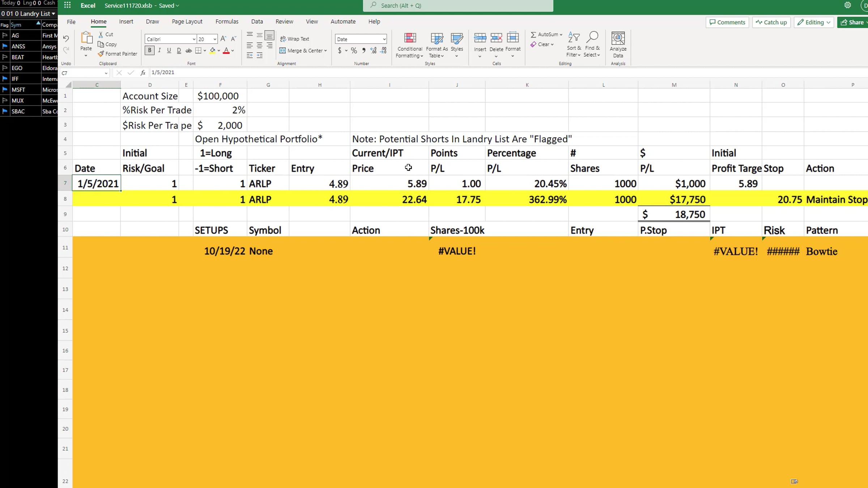This screenshot has height=488, width=868.
Task: Apply the Comma style number format
Action: click(x=363, y=51)
